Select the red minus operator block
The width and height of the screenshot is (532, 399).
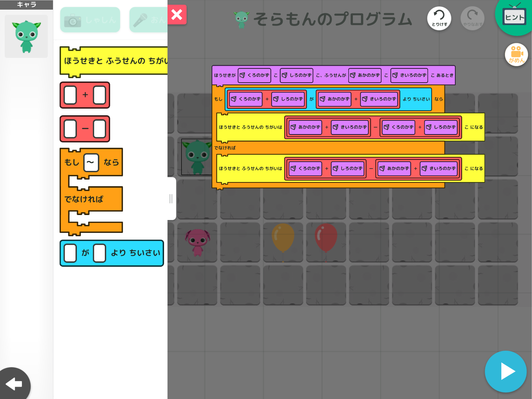coord(85,129)
